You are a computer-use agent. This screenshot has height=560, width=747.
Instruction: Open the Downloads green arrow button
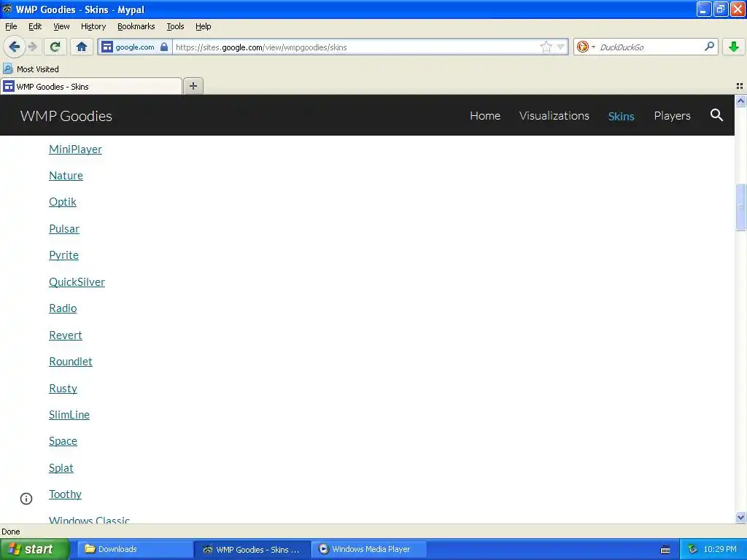point(734,47)
